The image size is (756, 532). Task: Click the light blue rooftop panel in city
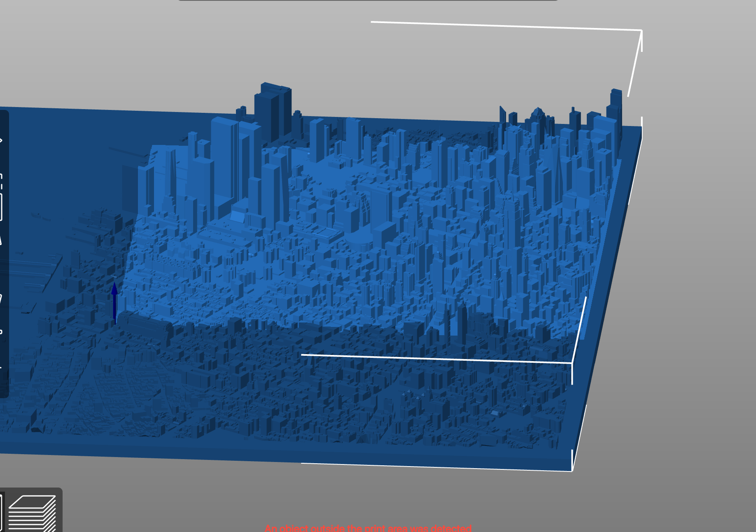click(237, 217)
